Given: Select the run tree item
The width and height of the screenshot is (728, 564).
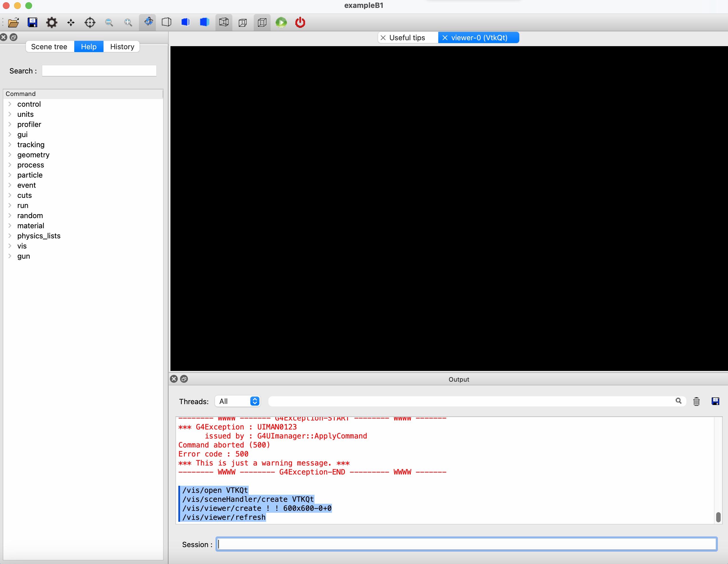Looking at the screenshot, I should 23,205.
